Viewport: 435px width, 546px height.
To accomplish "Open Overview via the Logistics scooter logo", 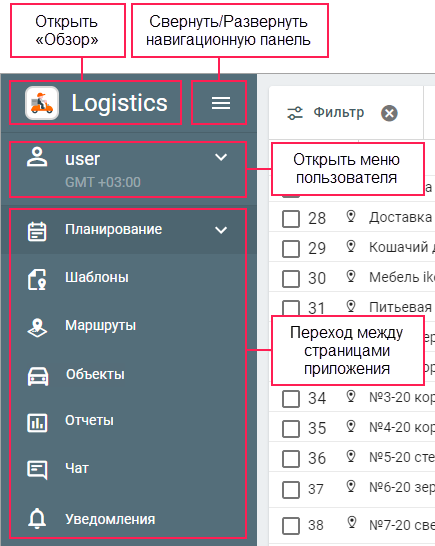I will coord(42,103).
